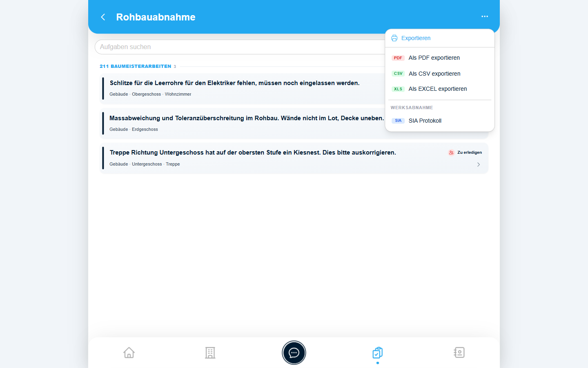The height and width of the screenshot is (368, 588).
Task: Open the tasks clipboard tab icon
Action: [378, 352]
